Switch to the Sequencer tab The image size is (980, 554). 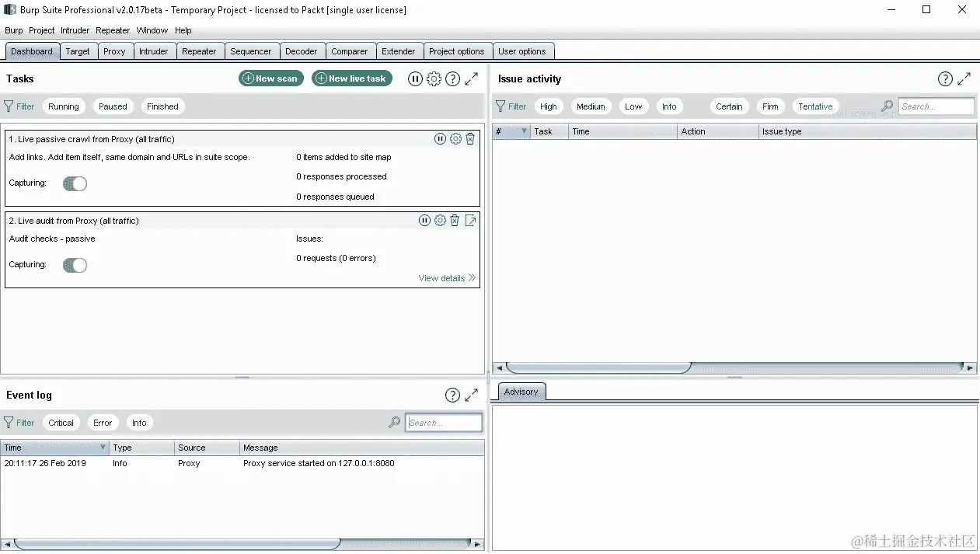coord(251,51)
